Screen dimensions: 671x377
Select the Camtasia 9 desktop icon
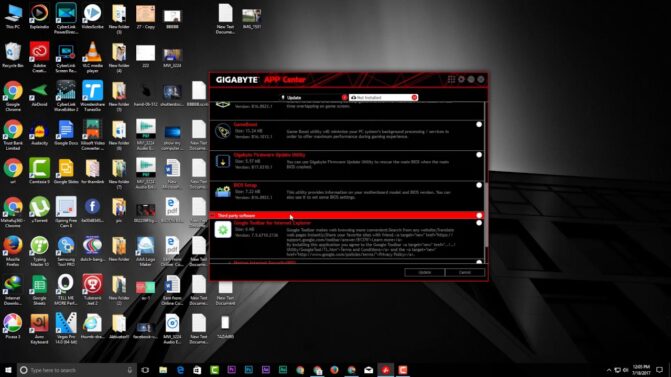tap(39, 171)
